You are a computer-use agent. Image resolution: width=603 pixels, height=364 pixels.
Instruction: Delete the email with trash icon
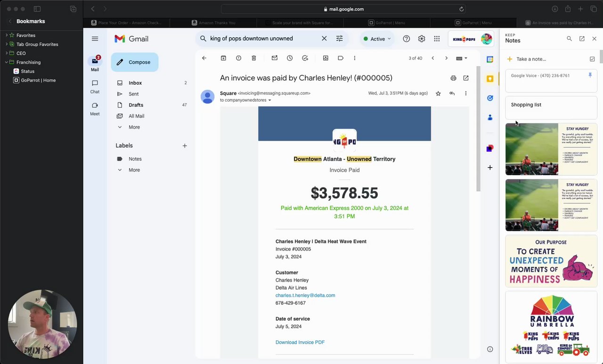coord(253,58)
